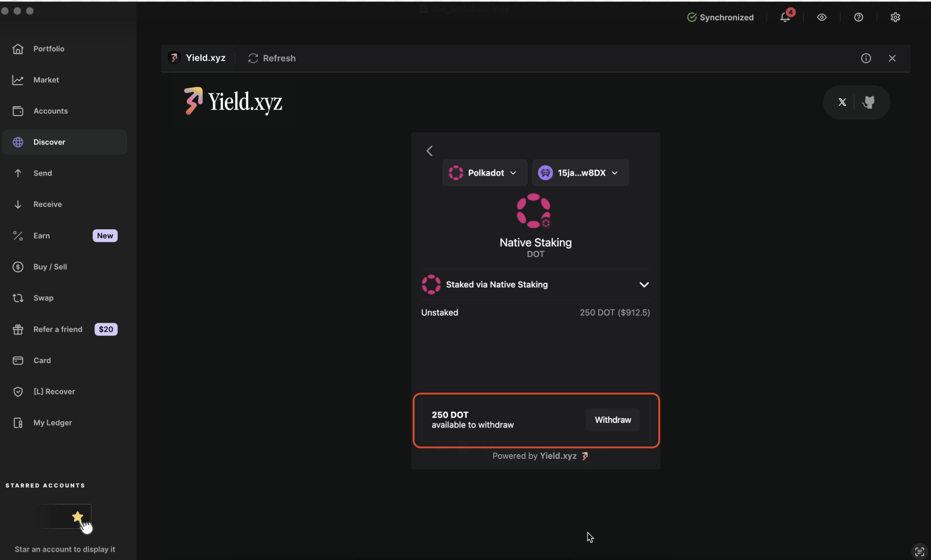The width and height of the screenshot is (931, 560).
Task: Open the X social link icon
Action: coord(842,102)
